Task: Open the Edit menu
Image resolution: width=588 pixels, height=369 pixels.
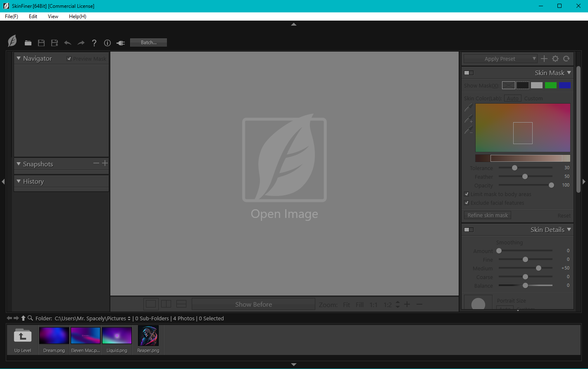Action: pyautogui.click(x=33, y=17)
